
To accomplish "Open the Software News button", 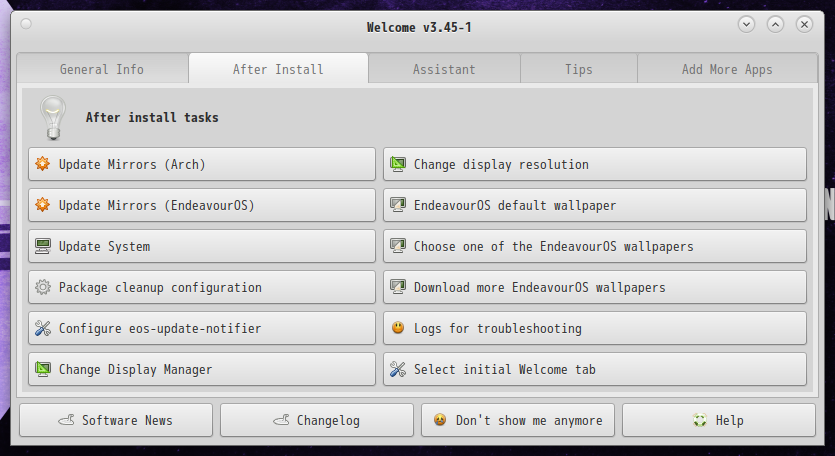I will coord(116,420).
